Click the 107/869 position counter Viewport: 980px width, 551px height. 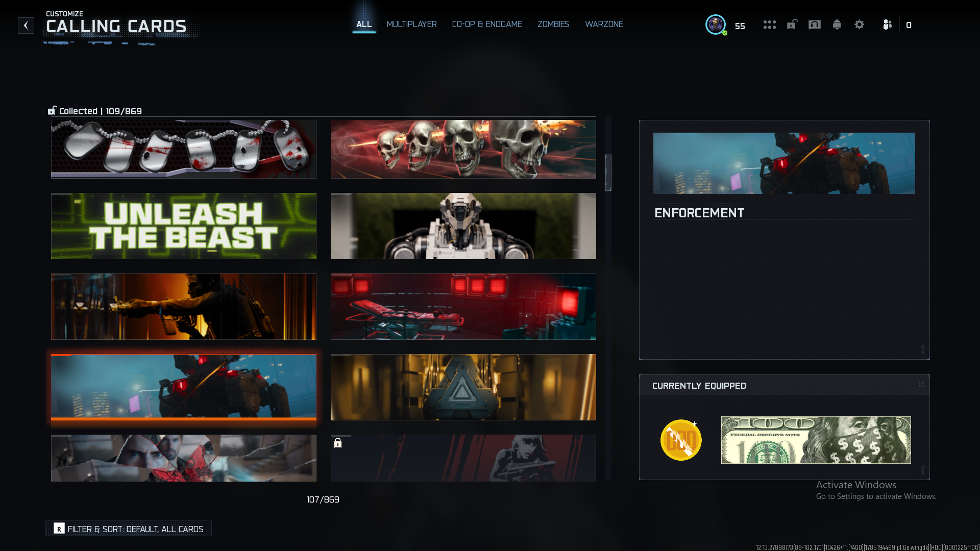pos(323,499)
